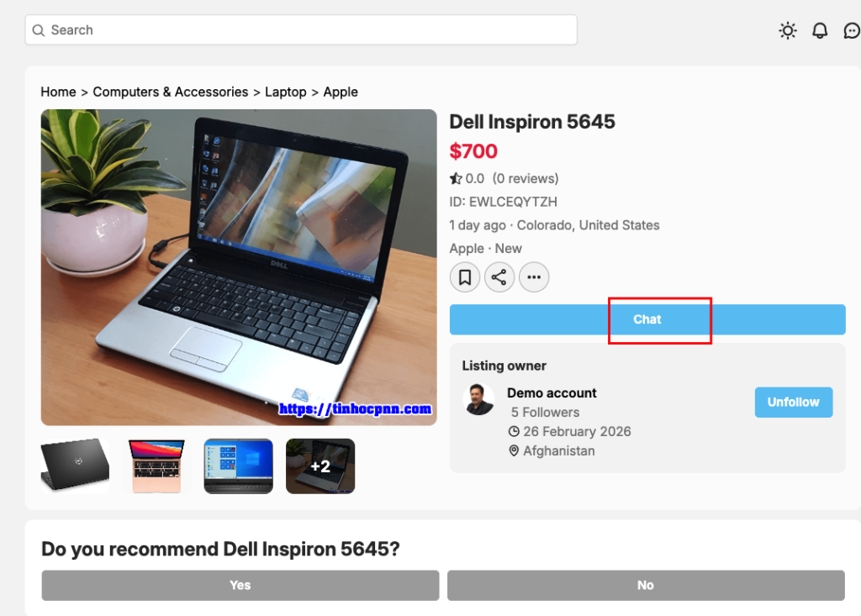861x616 pixels.
Task: Click the star rating icon
Action: (456, 178)
